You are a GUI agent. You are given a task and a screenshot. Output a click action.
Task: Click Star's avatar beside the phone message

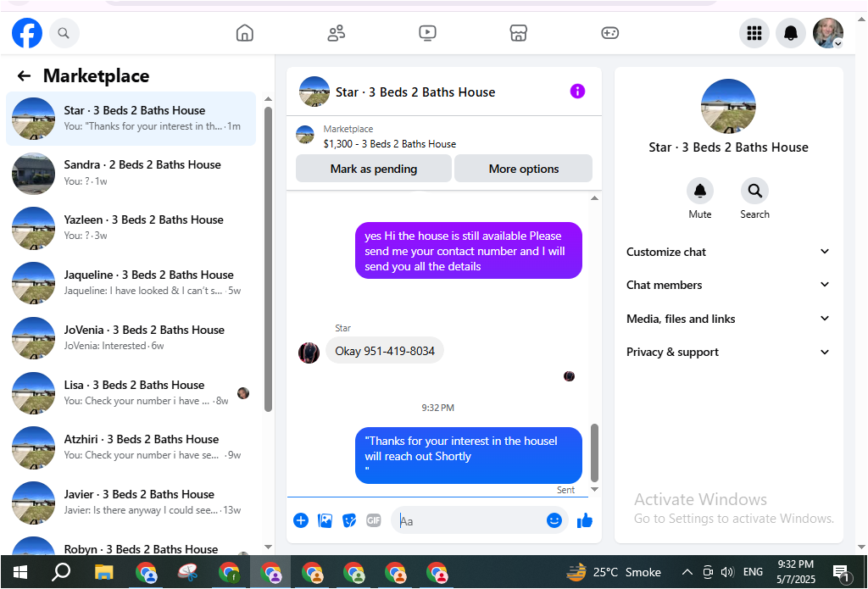point(309,353)
